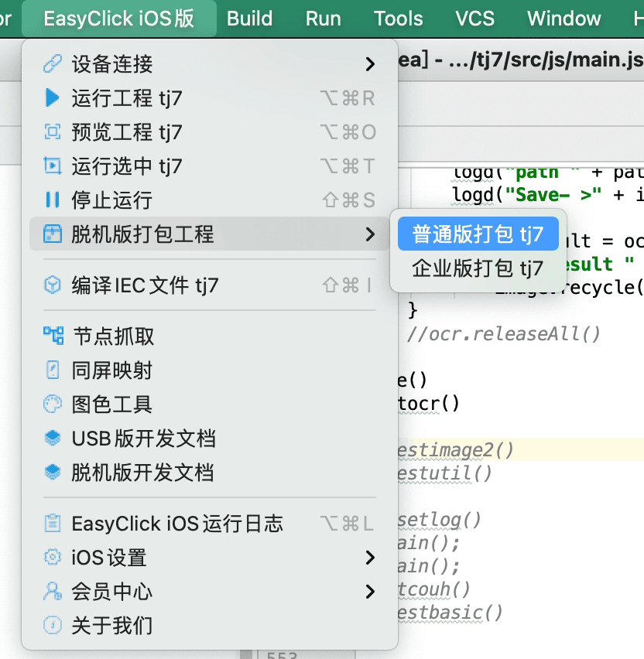Open the Window menu
The height and width of the screenshot is (659, 644).
[x=564, y=19]
